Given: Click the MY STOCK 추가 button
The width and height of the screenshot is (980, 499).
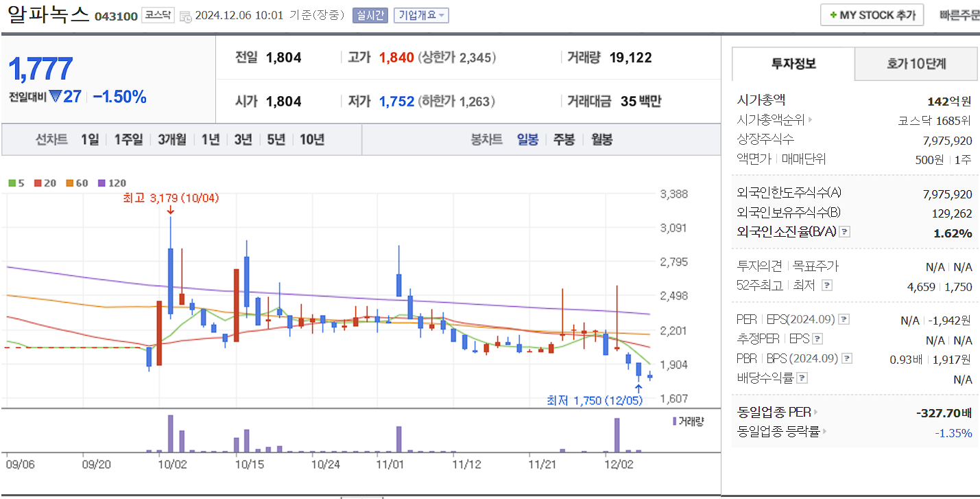Looking at the screenshot, I should pos(872,14).
